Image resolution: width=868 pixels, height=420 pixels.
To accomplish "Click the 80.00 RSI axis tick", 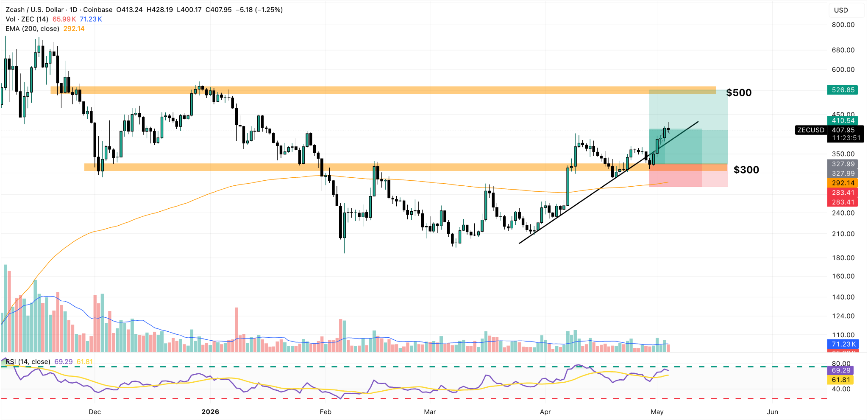I will pyautogui.click(x=841, y=363).
